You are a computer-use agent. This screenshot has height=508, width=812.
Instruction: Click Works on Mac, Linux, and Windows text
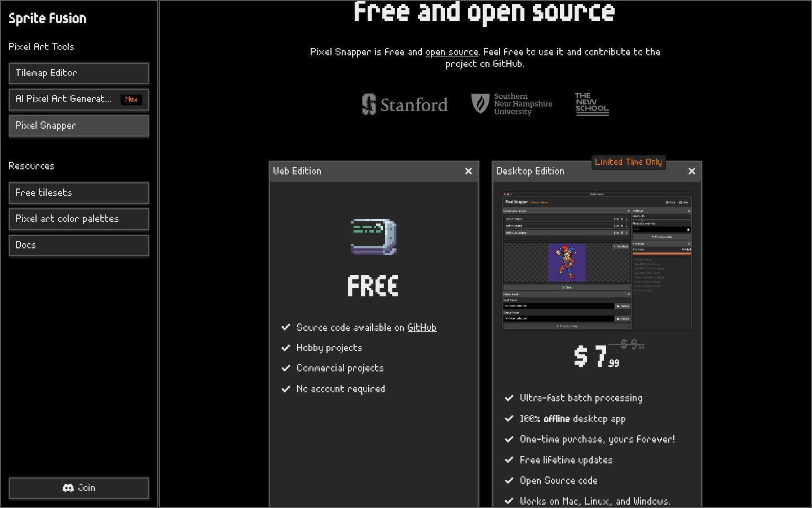click(x=595, y=501)
